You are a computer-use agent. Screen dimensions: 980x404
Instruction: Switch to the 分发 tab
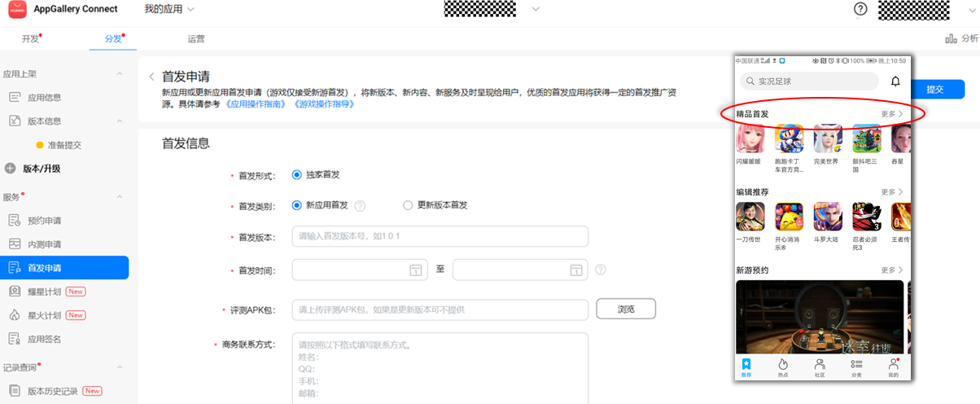pos(113,38)
